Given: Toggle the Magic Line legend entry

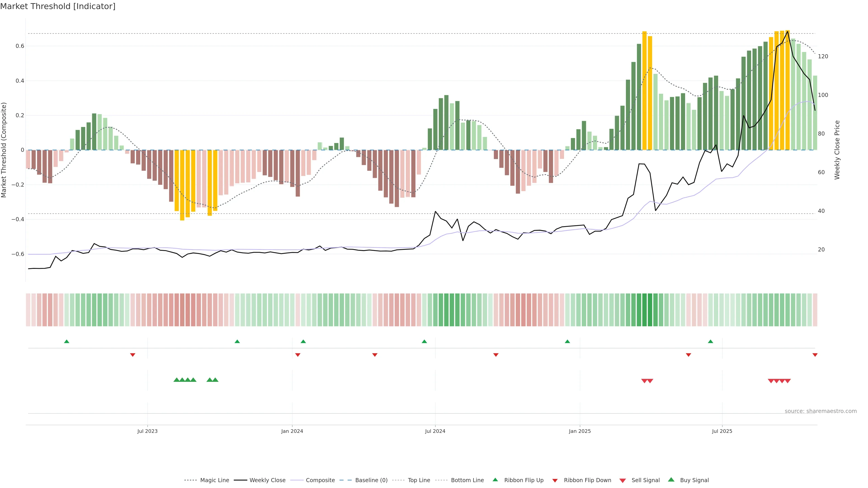Looking at the screenshot, I should tap(214, 480).
